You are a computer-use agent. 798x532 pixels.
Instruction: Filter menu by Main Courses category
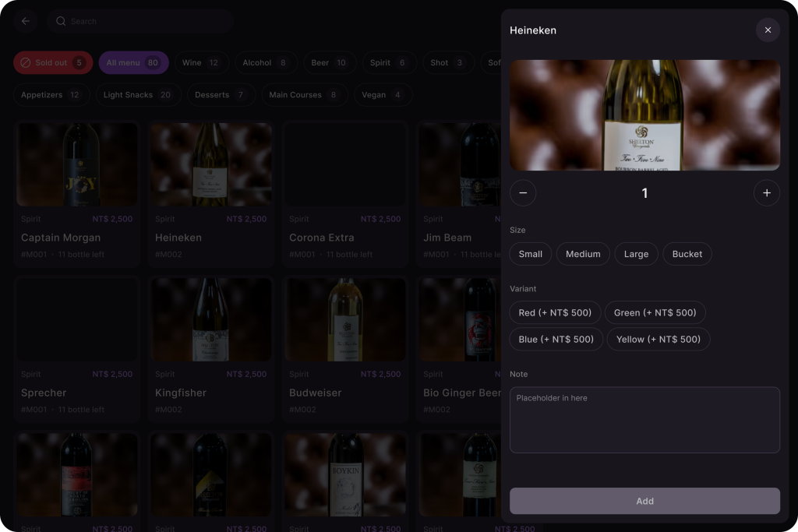click(x=305, y=94)
